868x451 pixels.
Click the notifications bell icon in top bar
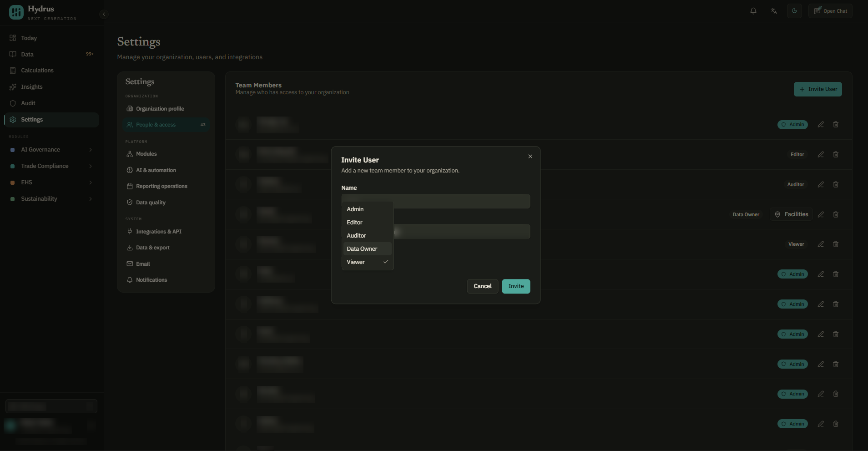[753, 11]
